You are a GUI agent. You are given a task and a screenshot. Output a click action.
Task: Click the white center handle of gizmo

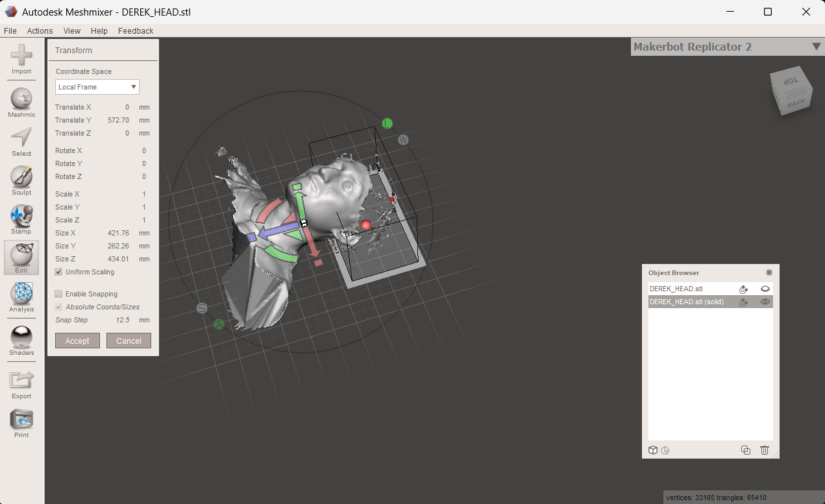coord(303,222)
